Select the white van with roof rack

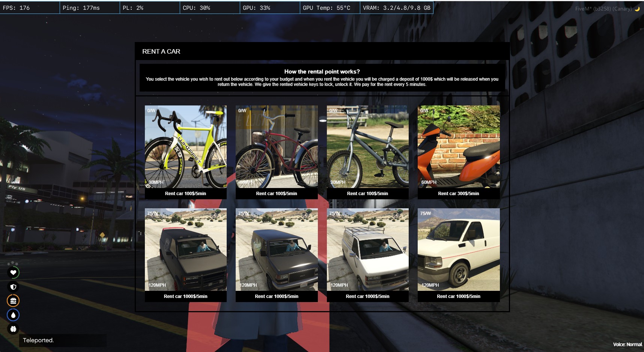368,250
